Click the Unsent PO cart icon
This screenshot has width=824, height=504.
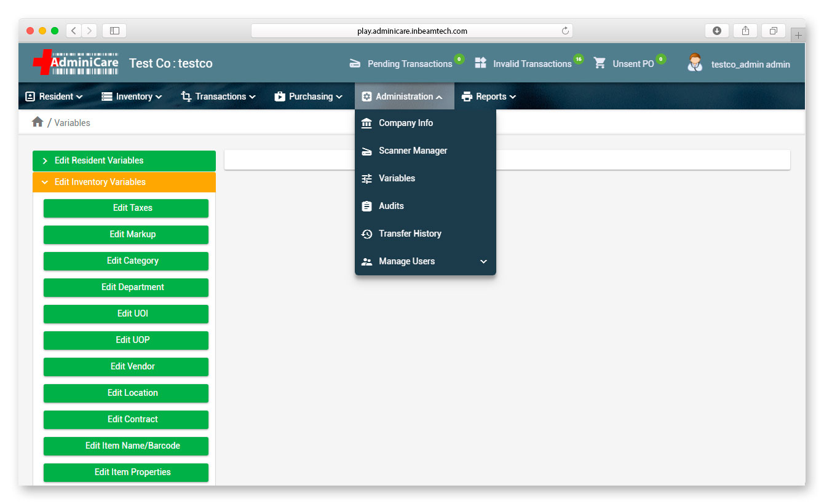click(x=600, y=63)
